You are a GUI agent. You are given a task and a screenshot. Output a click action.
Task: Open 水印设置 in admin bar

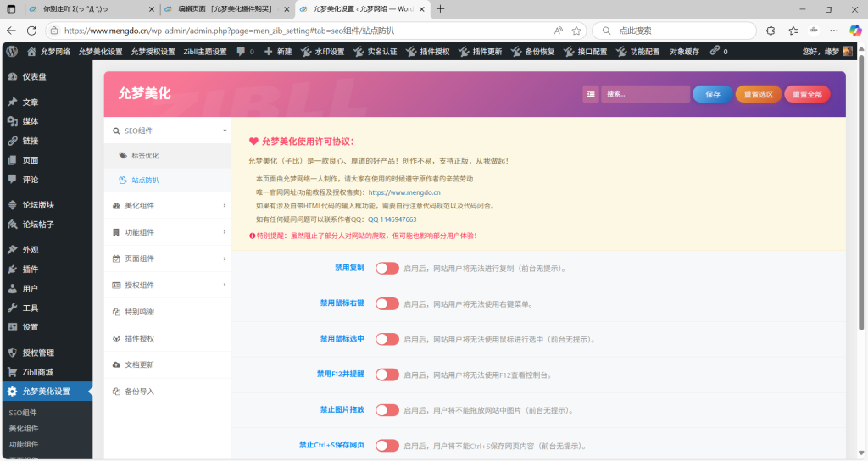point(323,52)
